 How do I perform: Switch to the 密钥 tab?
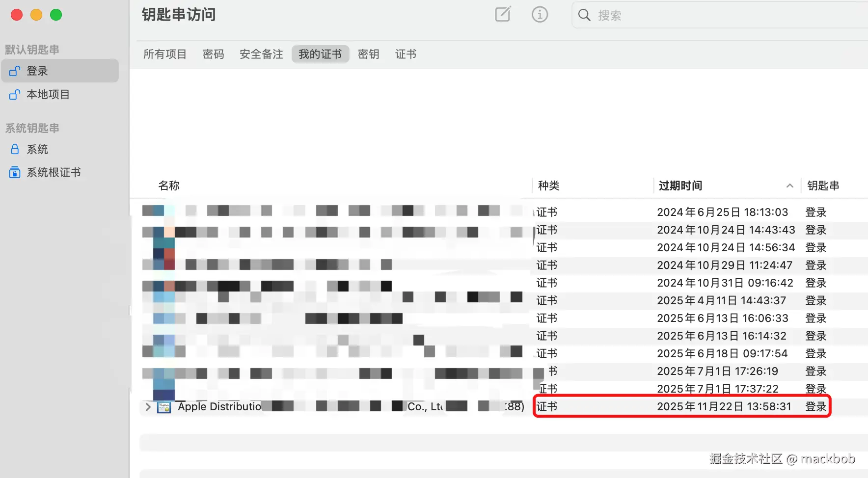[x=369, y=54]
